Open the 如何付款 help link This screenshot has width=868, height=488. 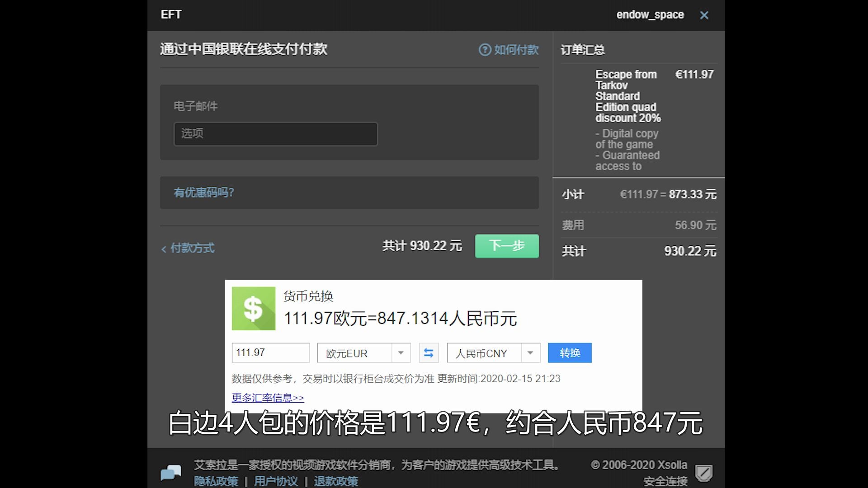tap(516, 50)
